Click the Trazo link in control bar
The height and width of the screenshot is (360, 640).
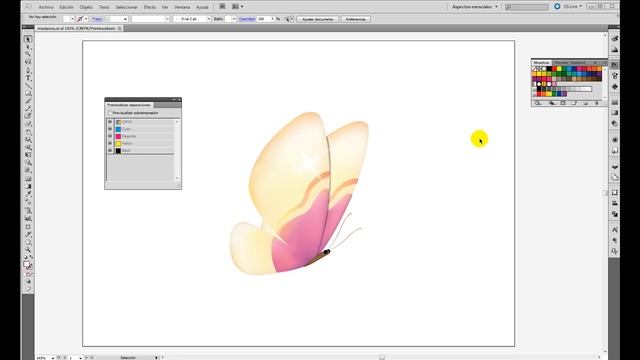point(97,19)
